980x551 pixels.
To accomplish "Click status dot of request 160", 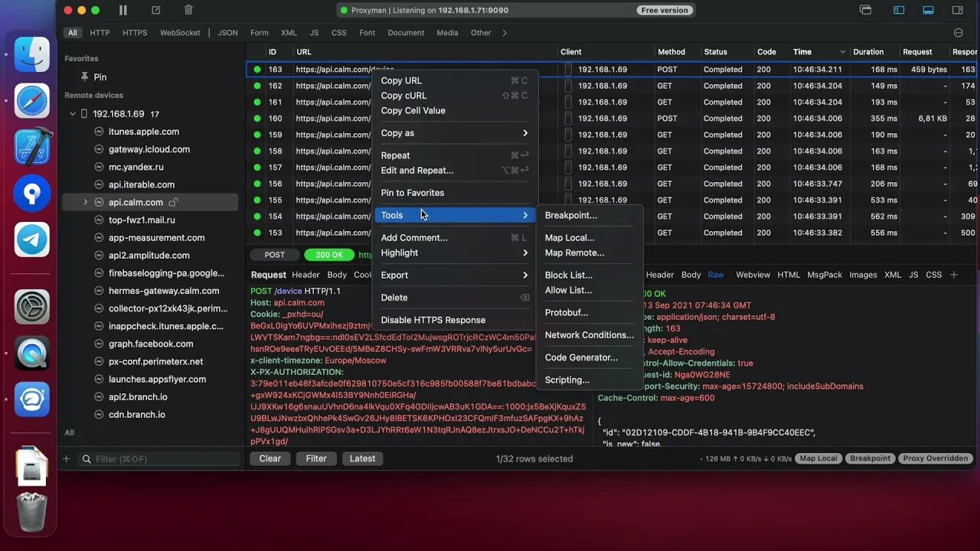I will tap(257, 119).
